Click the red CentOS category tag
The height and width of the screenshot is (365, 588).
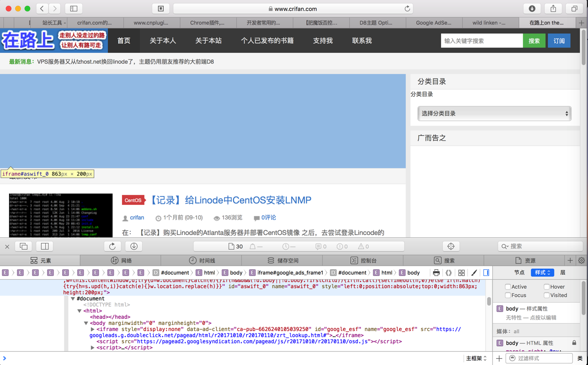[x=133, y=200]
